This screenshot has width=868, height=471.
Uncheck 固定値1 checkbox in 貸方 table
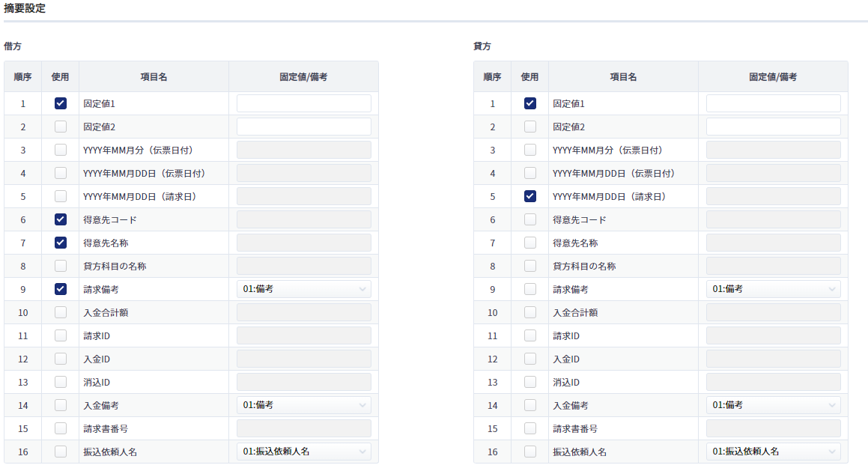click(530, 103)
